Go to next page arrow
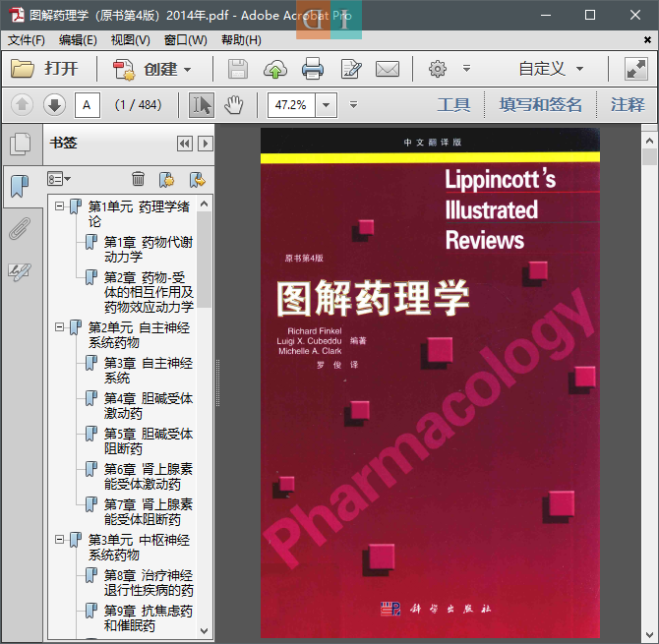 coord(55,104)
